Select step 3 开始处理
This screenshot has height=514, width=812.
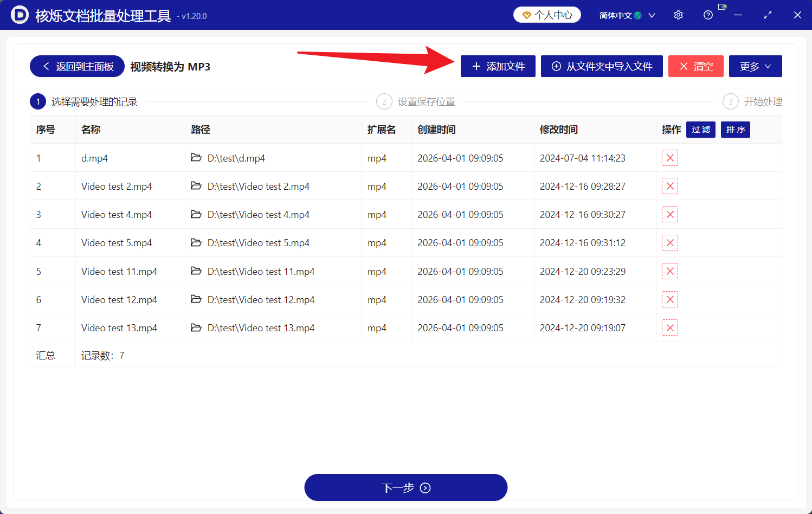tap(731, 101)
